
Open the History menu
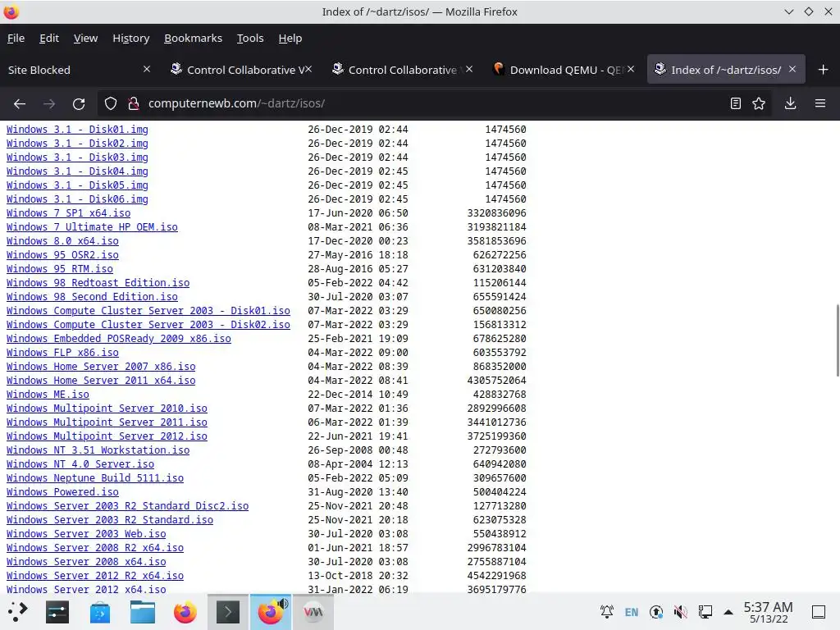(130, 38)
